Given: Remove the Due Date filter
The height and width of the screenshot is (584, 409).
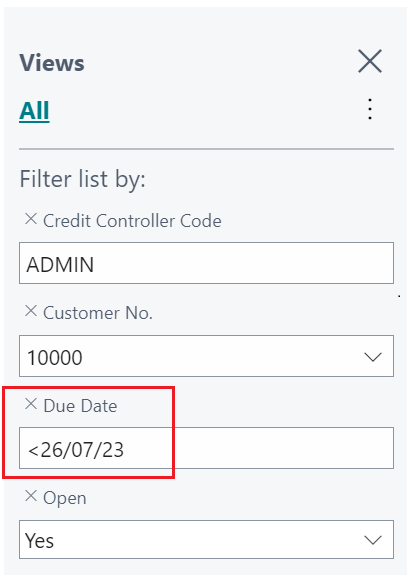Looking at the screenshot, I should pos(31,403).
